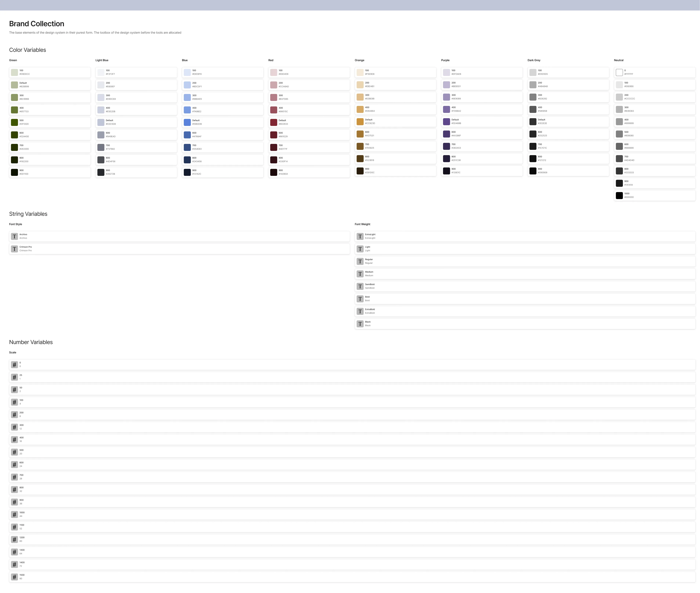The width and height of the screenshot is (700, 593).
Task: Click the hash icon of Scale 200 value 8
Action: (x=15, y=414)
